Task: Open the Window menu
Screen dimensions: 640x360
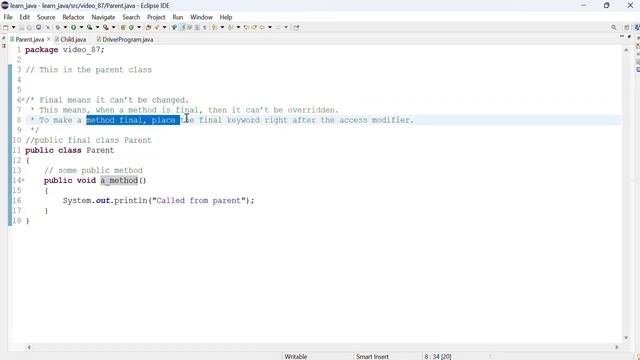Action: [x=201, y=17]
